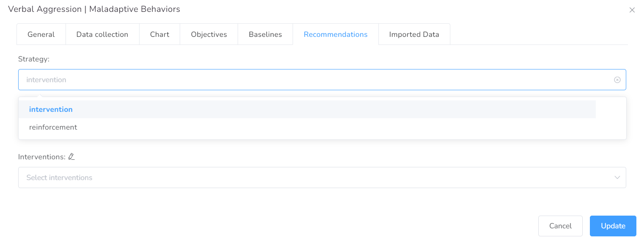Click the pencil icon to edit interventions
Screen dimensions: 644x244
pos(71,156)
